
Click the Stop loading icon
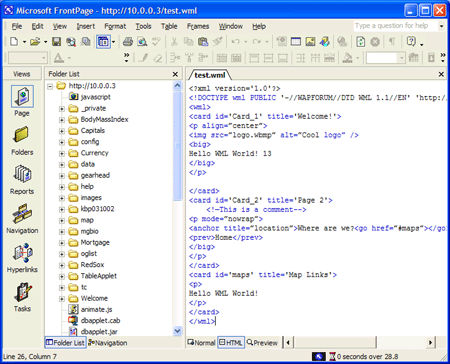[375, 42]
